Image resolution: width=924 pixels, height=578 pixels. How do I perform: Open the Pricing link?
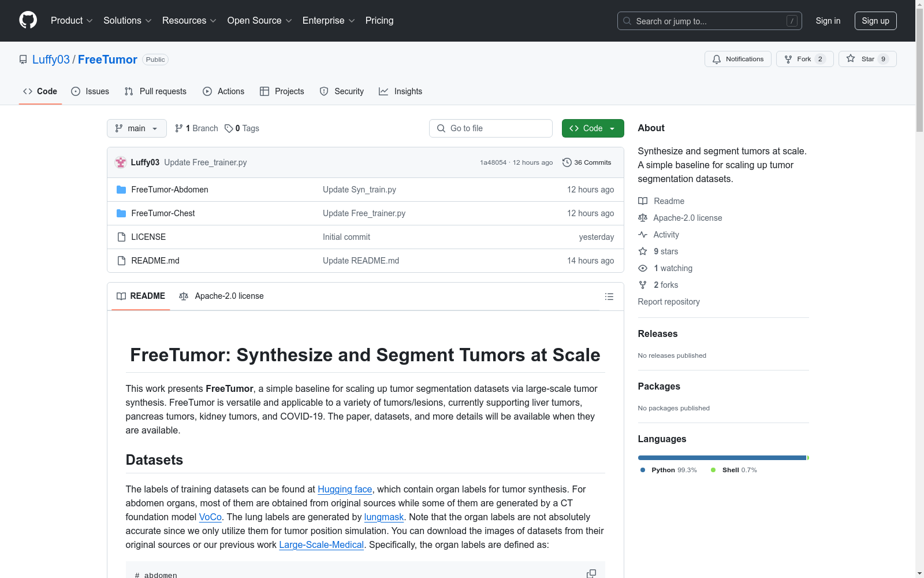[379, 21]
